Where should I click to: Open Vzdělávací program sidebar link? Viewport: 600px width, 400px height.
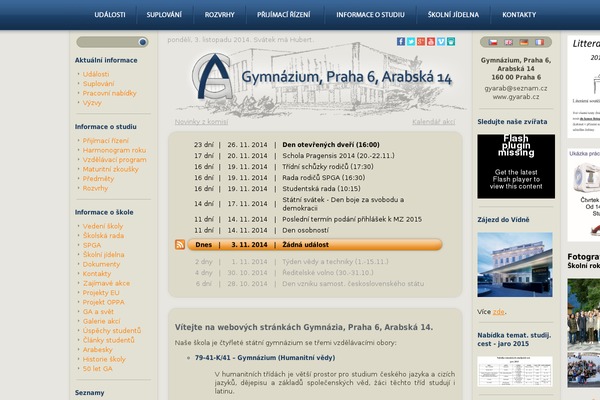(114, 160)
